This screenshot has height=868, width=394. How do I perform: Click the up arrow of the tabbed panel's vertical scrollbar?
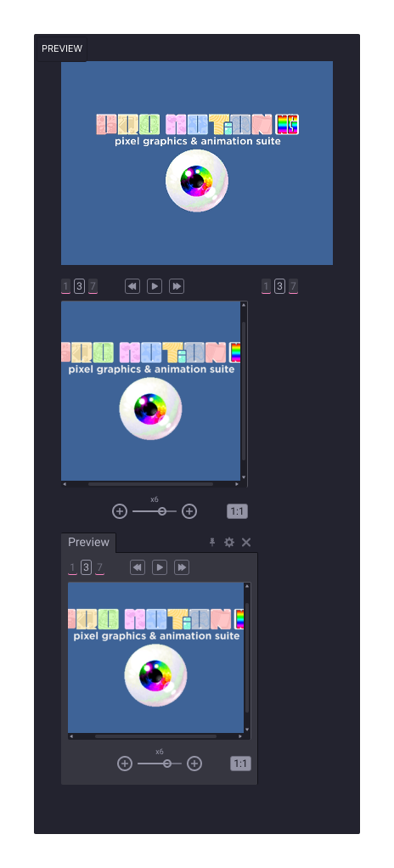tap(247, 586)
